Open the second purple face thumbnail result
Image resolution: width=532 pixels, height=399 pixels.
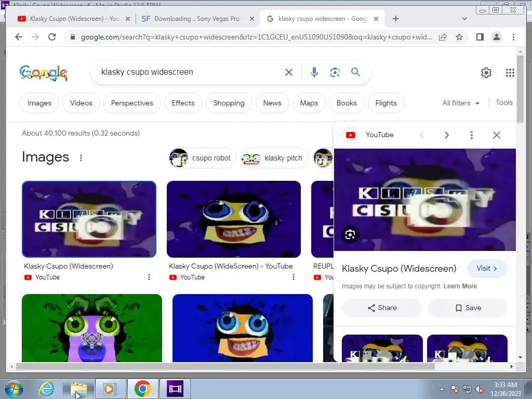[x=234, y=219]
